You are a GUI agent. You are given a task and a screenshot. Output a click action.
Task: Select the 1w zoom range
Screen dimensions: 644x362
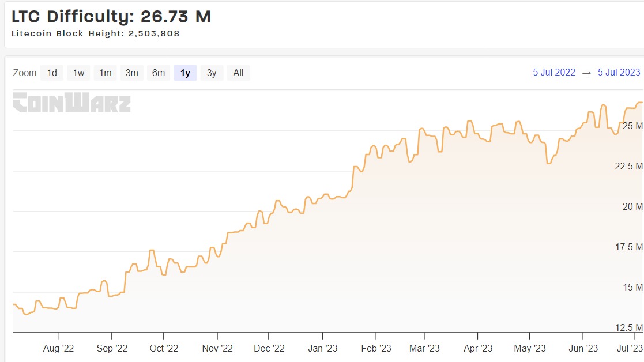click(78, 73)
